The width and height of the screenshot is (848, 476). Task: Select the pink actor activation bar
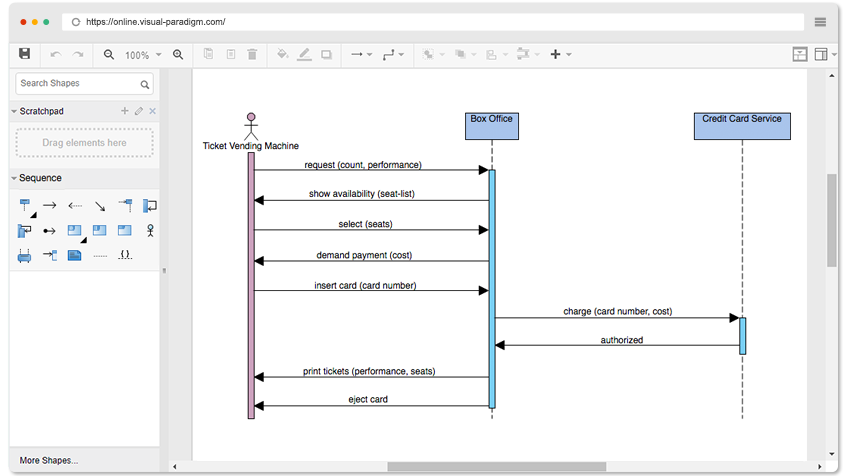point(251,286)
